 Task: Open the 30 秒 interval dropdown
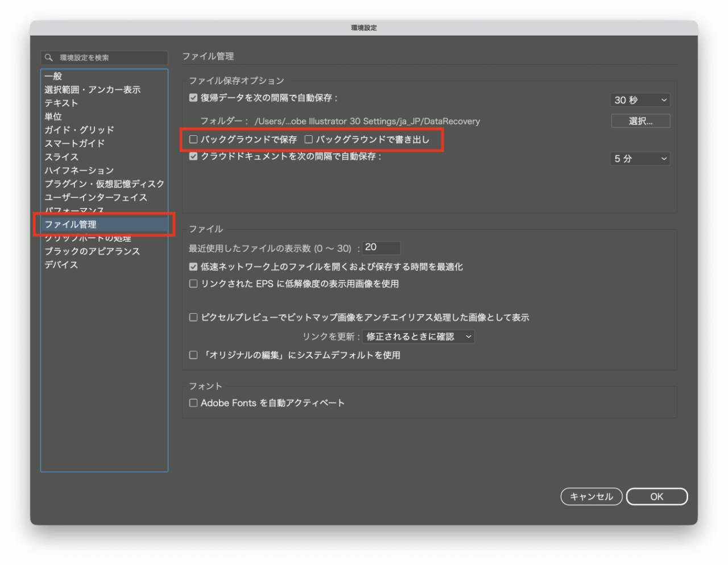(x=640, y=100)
